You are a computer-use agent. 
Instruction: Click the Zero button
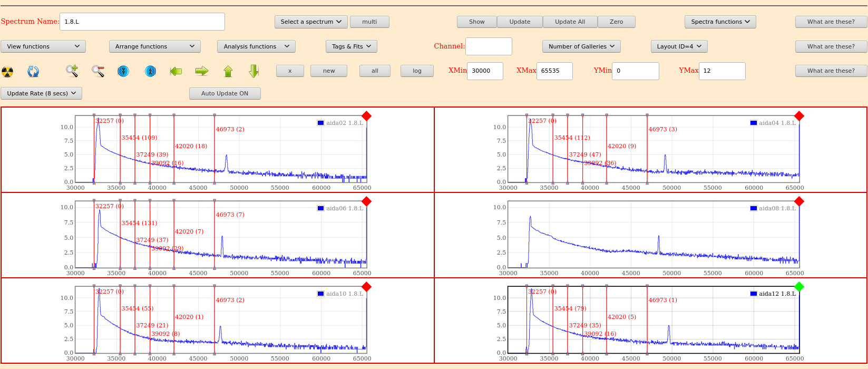point(616,22)
